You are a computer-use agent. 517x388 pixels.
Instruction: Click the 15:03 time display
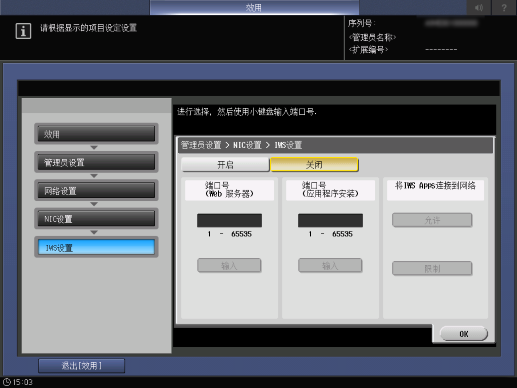(x=23, y=382)
